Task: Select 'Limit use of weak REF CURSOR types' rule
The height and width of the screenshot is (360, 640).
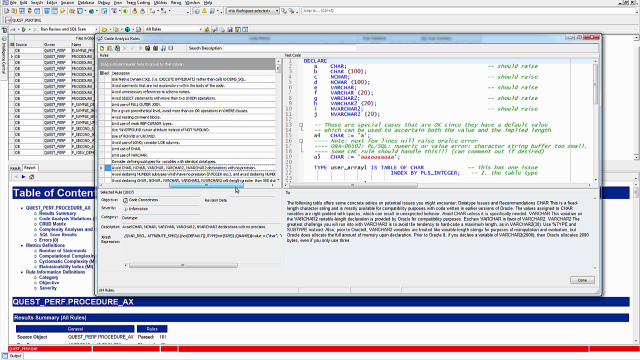Action: tap(193, 123)
